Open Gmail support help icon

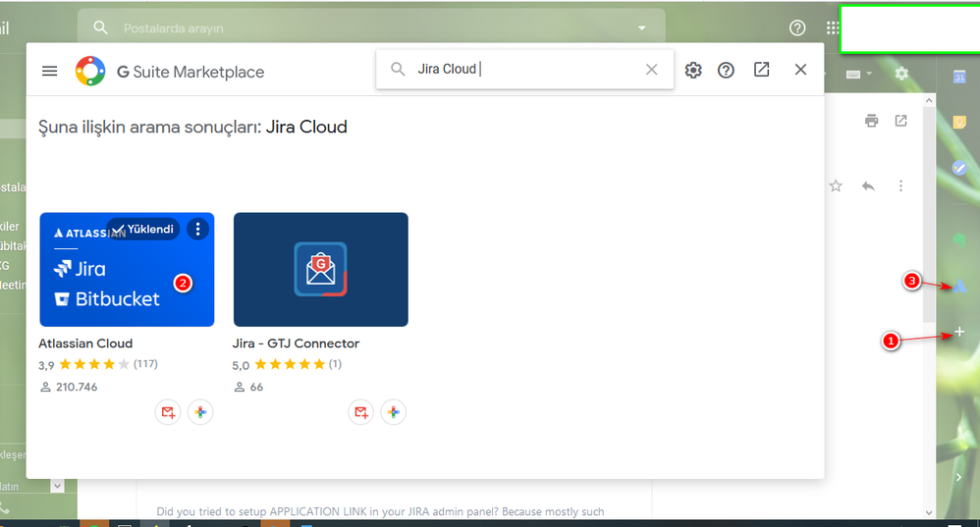pyautogui.click(x=797, y=27)
